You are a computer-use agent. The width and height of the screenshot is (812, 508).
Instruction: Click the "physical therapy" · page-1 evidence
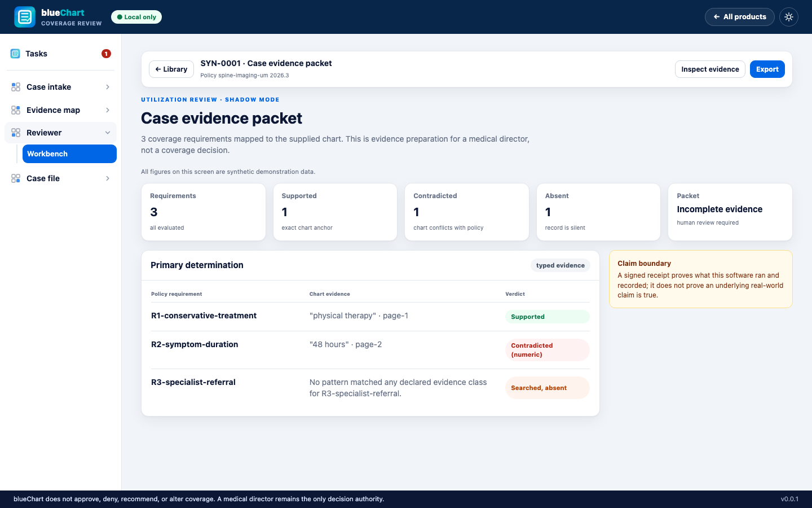coord(359,316)
